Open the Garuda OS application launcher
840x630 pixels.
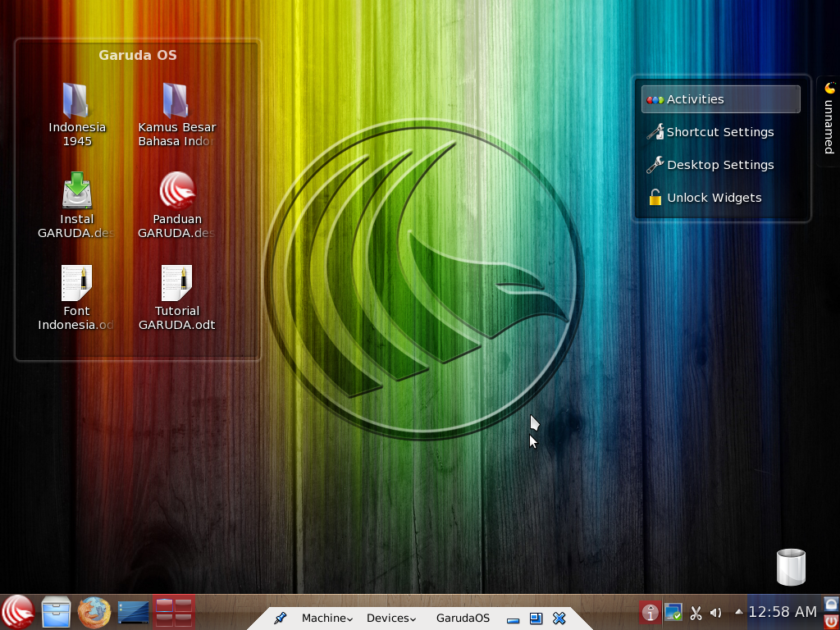(18, 612)
